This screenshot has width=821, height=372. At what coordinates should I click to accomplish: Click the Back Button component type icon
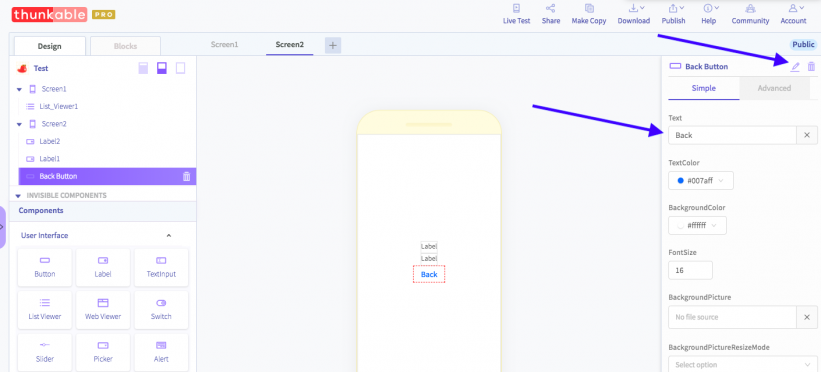click(x=675, y=67)
